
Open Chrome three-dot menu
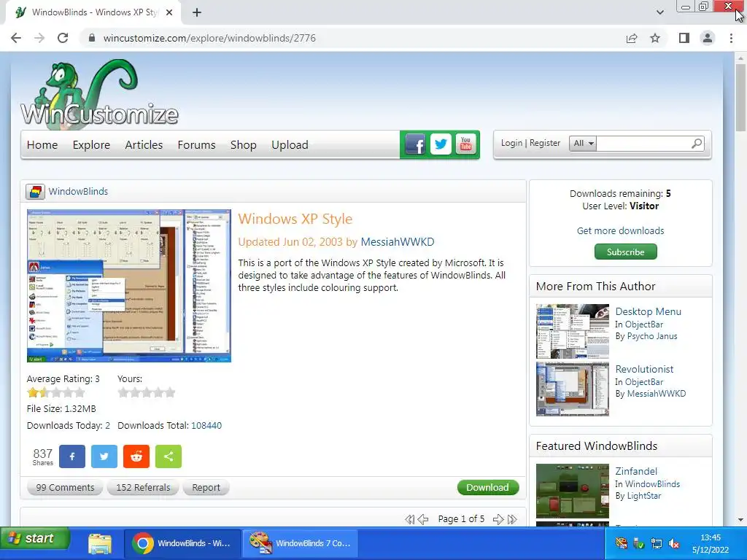click(x=731, y=38)
